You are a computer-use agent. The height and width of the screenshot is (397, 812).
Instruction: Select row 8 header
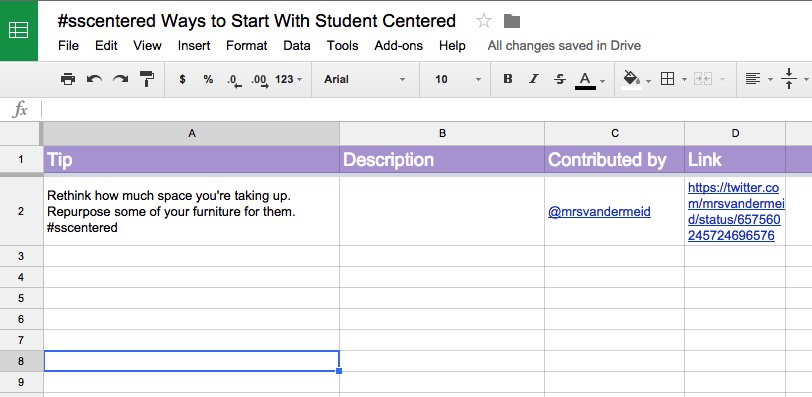click(21, 361)
